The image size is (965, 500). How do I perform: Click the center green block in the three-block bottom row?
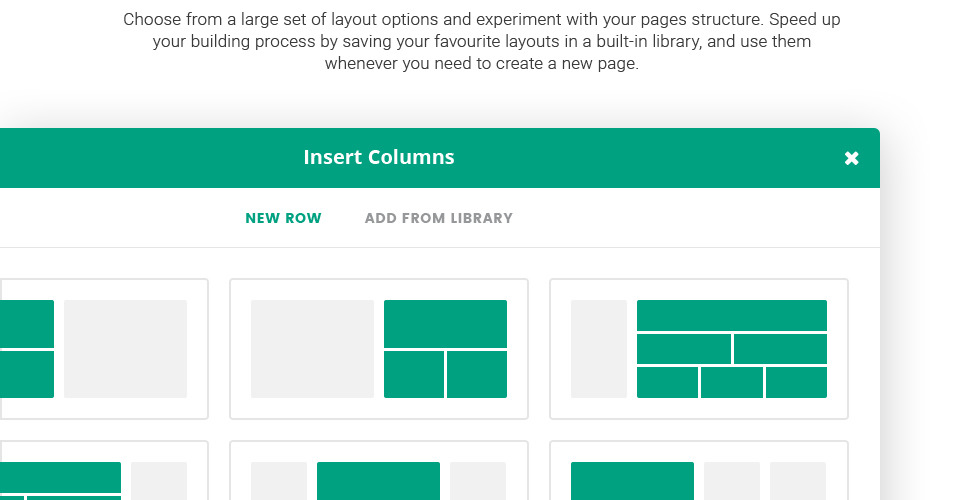(x=732, y=382)
